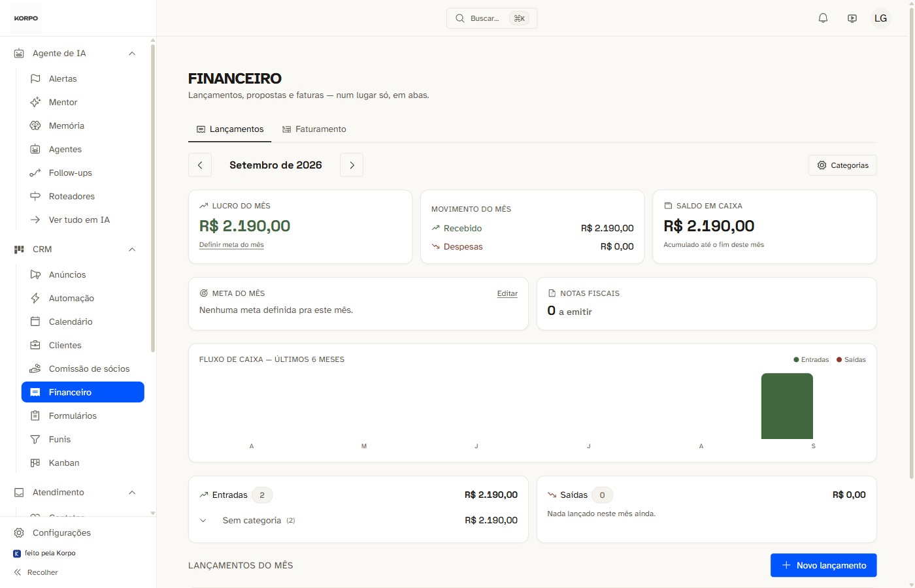This screenshot has width=915, height=588.
Task: Click the Setembro de 2026 label
Action: pos(276,165)
